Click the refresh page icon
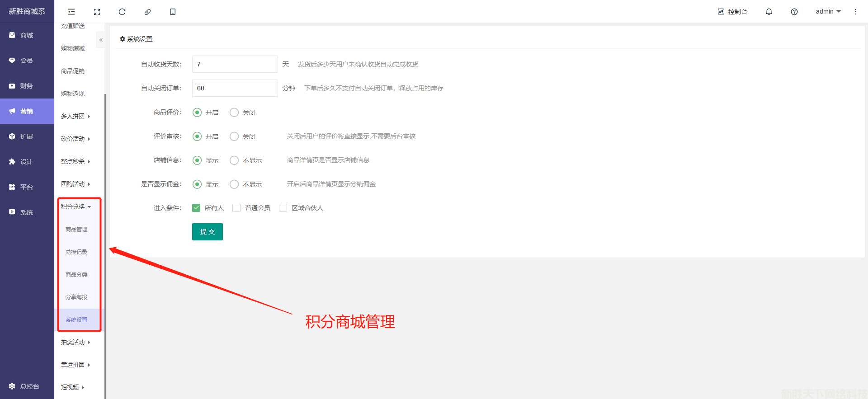The height and width of the screenshot is (399, 868). click(x=122, y=12)
